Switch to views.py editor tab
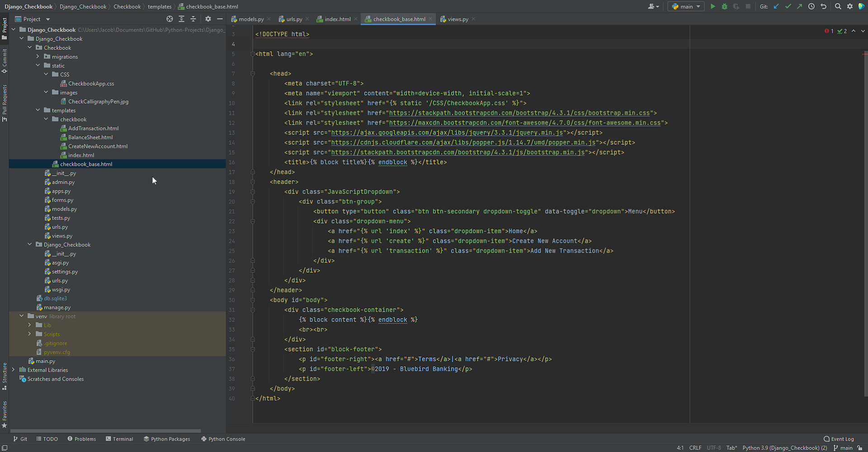 [x=458, y=19]
